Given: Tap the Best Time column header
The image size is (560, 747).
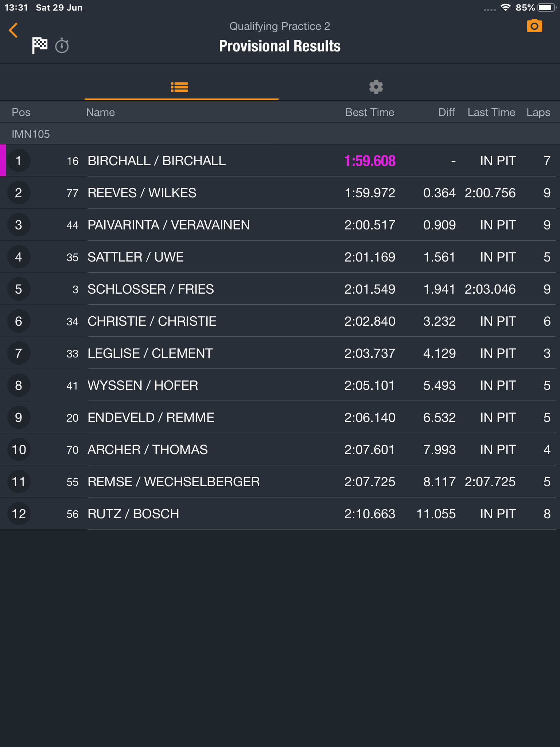Looking at the screenshot, I should click(x=369, y=112).
